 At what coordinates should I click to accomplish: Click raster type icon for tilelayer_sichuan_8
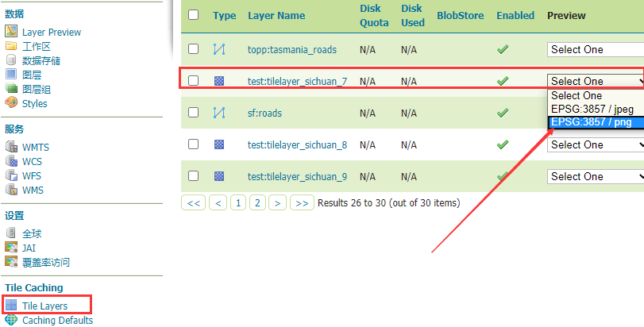[219, 144]
